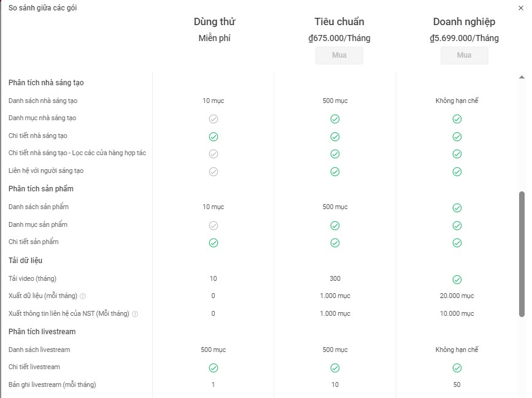Image resolution: width=532 pixels, height=398 pixels.
Task: Click Tiêu chuẩn checkmark for Chi tiết livestream
Action: click(x=335, y=368)
